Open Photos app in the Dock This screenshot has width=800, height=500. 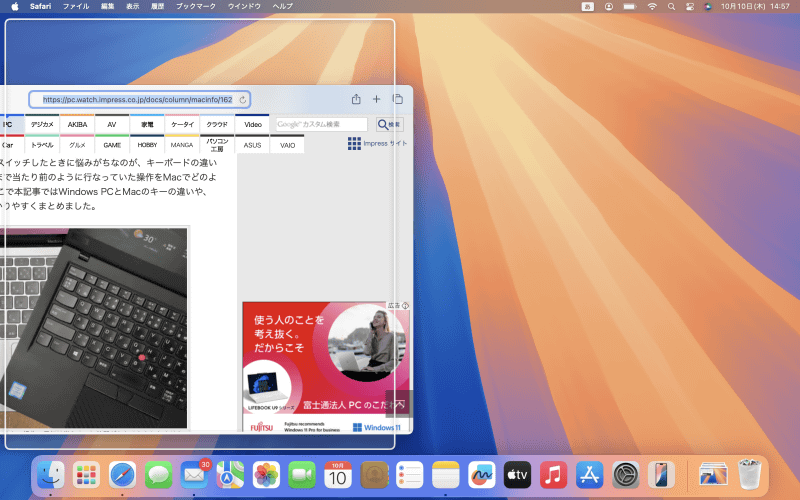tap(266, 475)
